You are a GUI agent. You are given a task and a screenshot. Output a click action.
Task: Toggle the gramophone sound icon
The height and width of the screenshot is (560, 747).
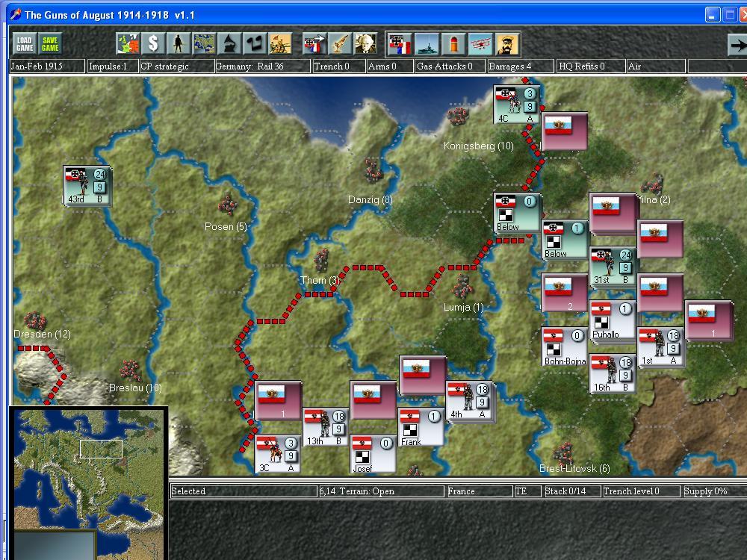(229, 44)
